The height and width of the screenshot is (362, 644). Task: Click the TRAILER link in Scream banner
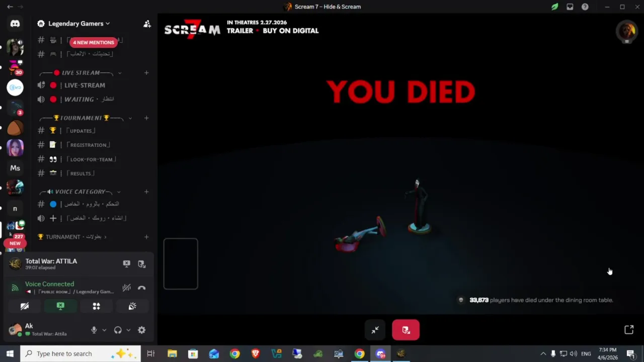click(x=240, y=31)
